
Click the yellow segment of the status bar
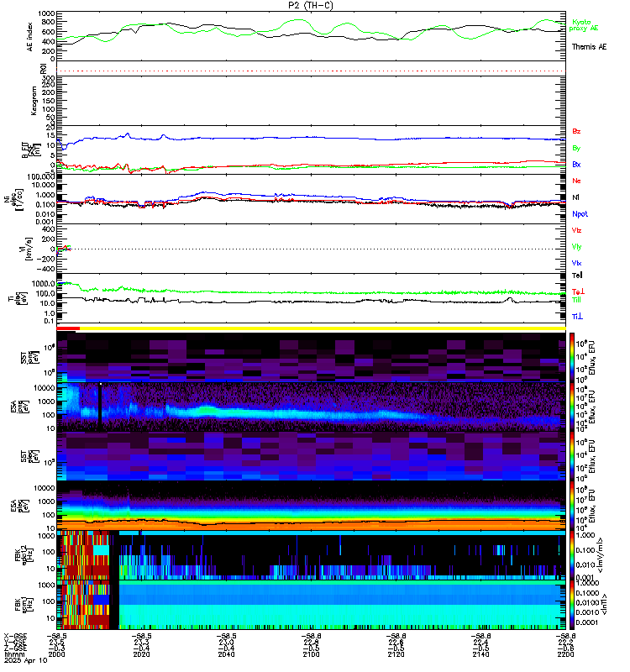[x=323, y=328]
